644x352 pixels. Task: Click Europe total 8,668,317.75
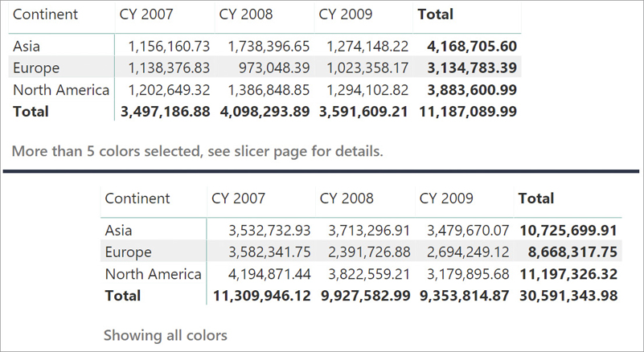click(572, 252)
